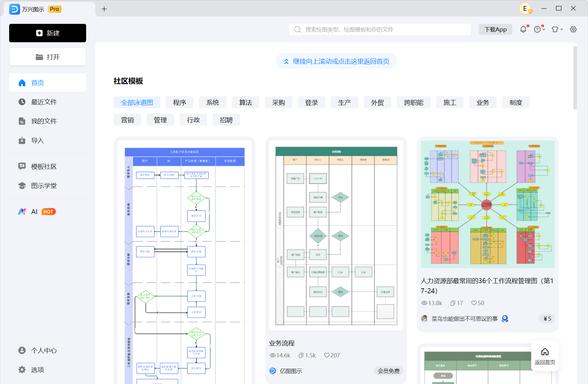588x384 pixels.
Task: Select the 跨职能 filter tag
Action: [414, 102]
